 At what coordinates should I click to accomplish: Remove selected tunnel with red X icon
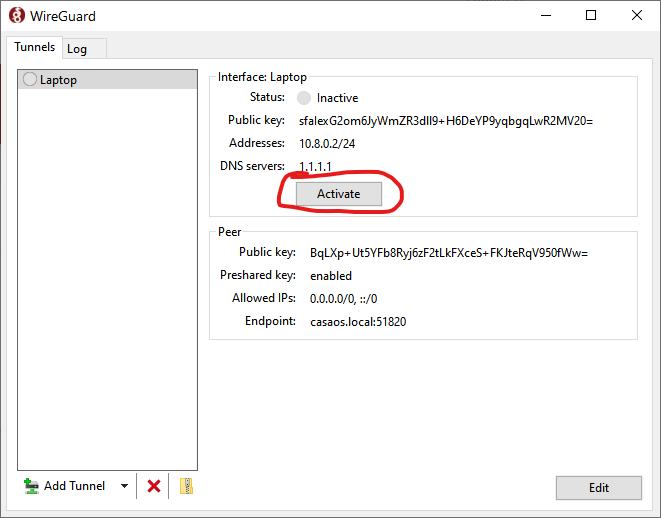pos(154,486)
